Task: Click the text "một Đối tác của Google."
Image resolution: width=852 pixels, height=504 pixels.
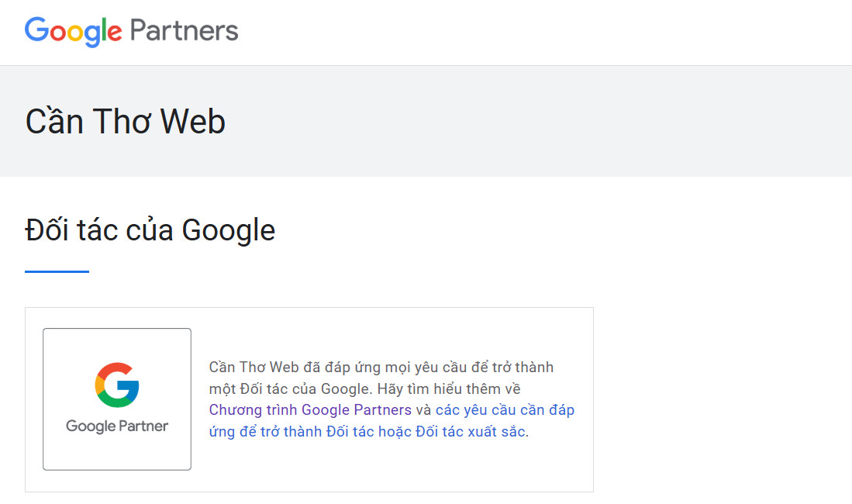Action: [x=283, y=388]
